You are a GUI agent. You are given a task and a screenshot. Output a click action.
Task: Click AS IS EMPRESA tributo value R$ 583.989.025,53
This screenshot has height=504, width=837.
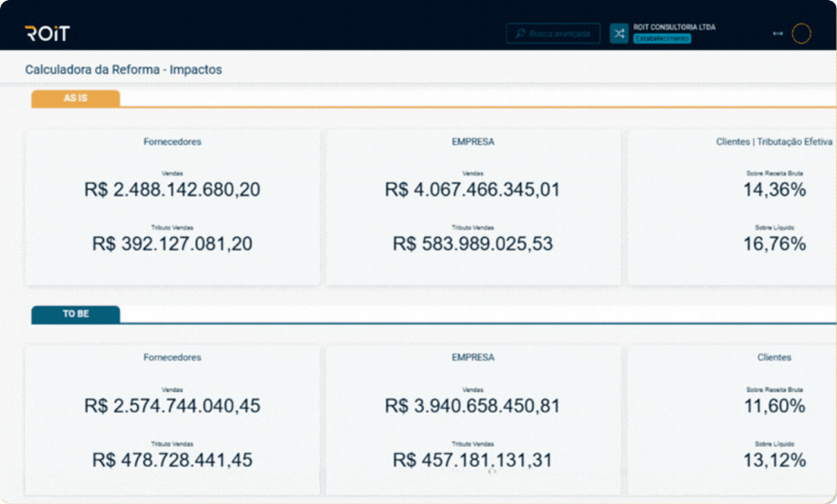[472, 244]
